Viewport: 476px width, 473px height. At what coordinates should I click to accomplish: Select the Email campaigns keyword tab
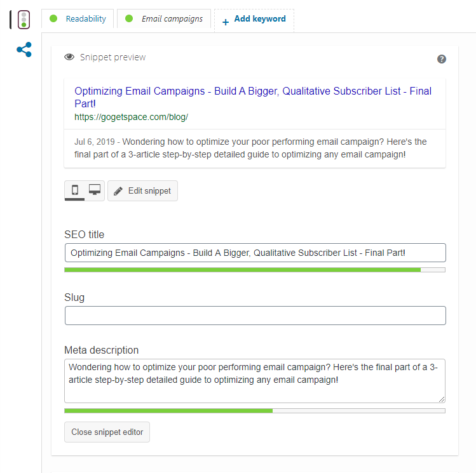(x=164, y=19)
